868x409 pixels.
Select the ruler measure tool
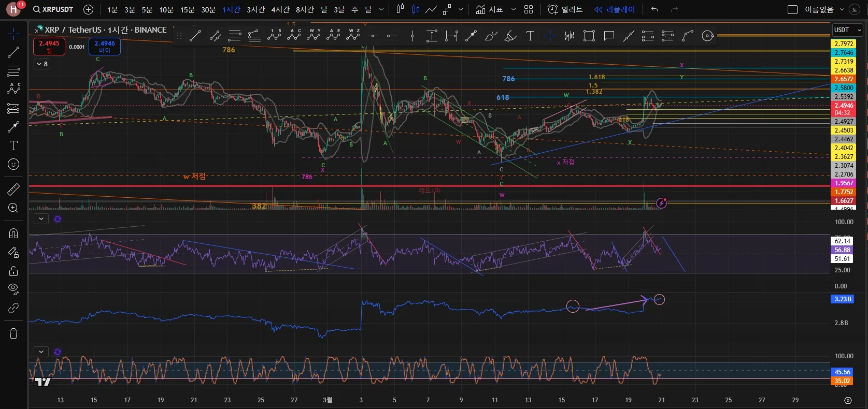point(13,189)
